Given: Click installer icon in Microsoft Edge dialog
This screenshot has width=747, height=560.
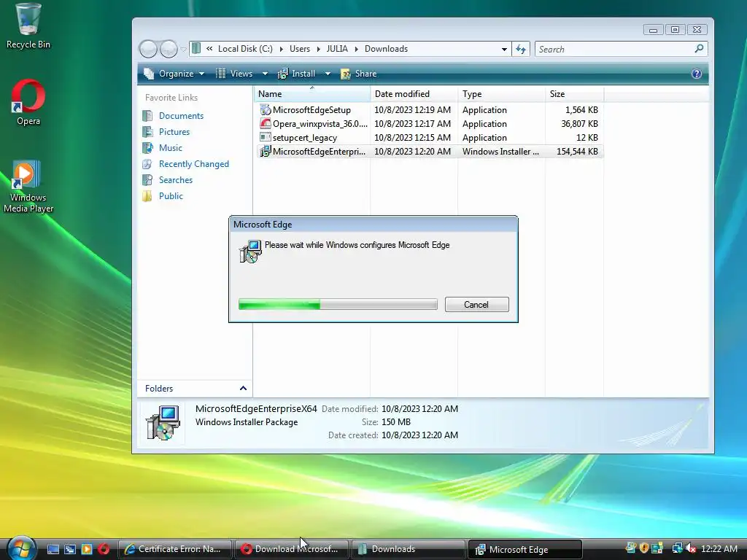Looking at the screenshot, I should 250,252.
